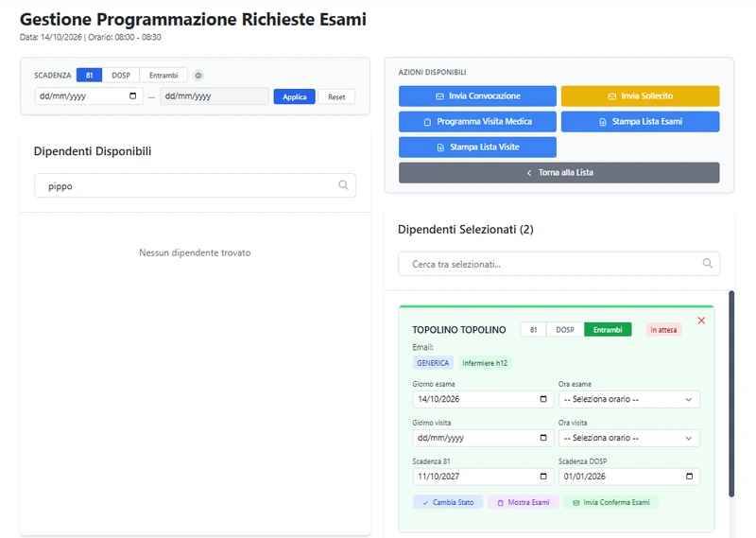
Task: Click the yellow Invia Sollecito button
Action: coord(641,96)
